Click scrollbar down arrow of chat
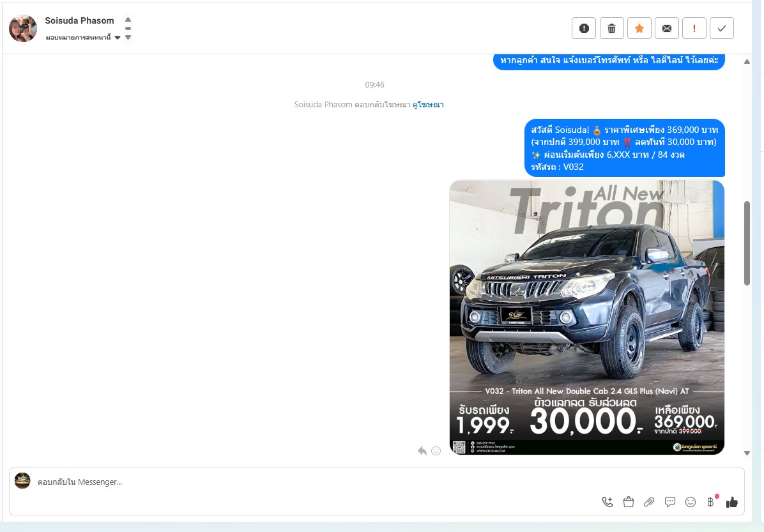Viewport: 764px width, 532px height. [x=747, y=453]
